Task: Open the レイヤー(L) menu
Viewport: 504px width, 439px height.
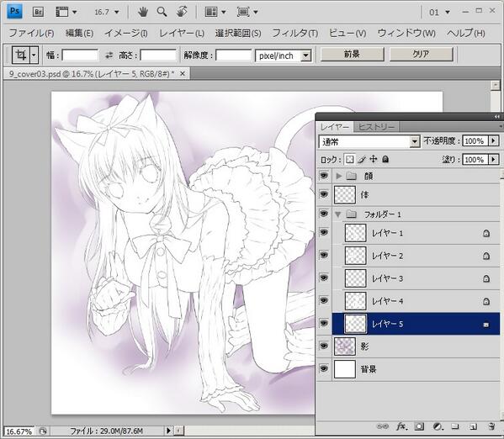Action: point(182,33)
